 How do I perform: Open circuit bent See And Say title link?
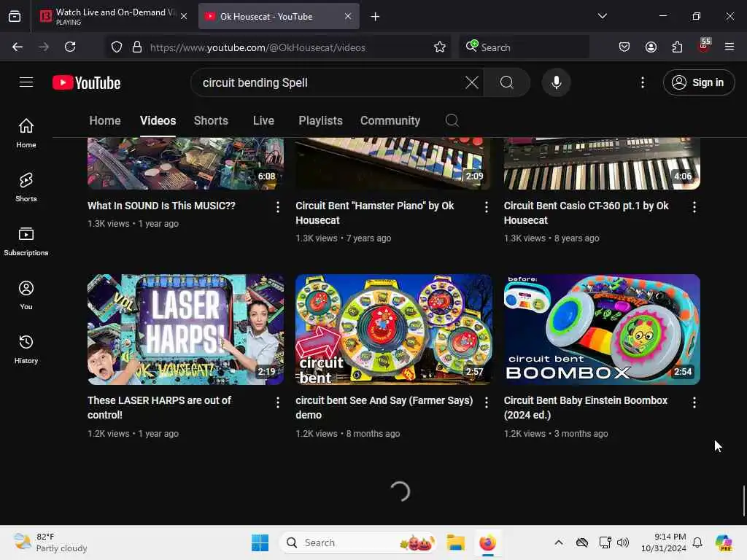[384, 408]
